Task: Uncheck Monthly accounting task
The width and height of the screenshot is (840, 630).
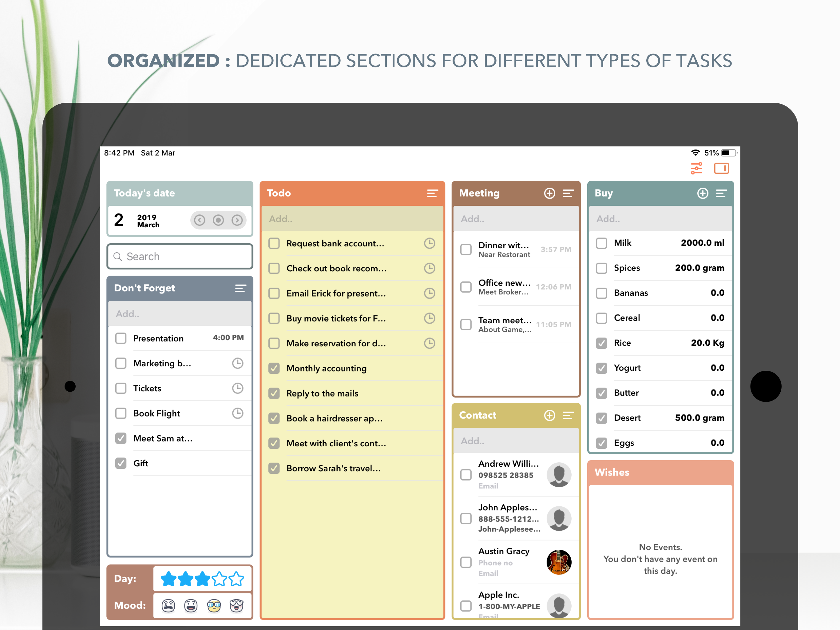Action: (274, 368)
